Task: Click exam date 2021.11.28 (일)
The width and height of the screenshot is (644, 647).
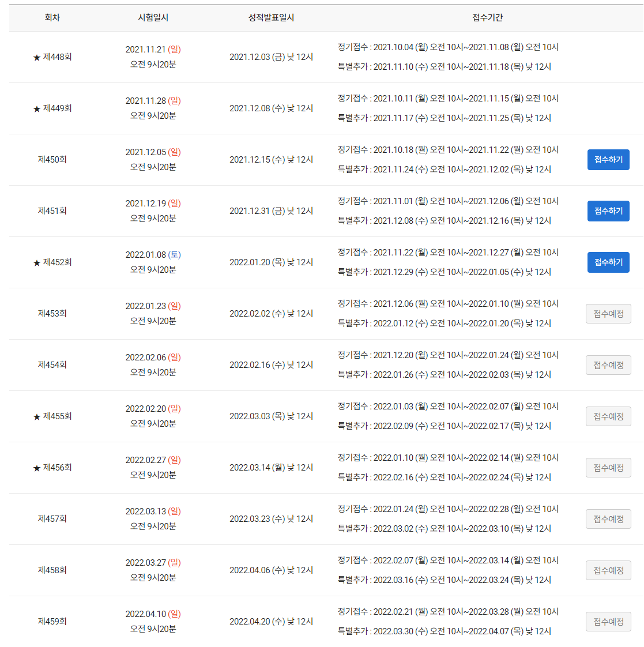Action: pos(153,101)
